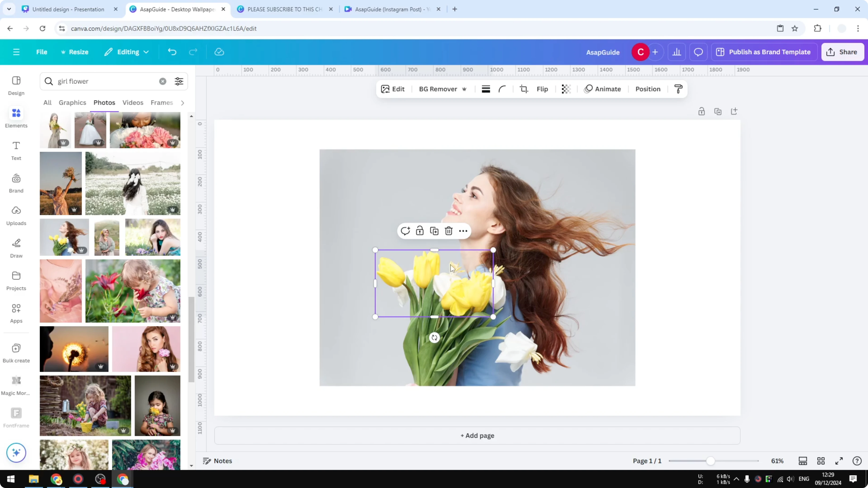The height and width of the screenshot is (488, 868).
Task: Expand more search categories with chevron
Action: click(182, 103)
